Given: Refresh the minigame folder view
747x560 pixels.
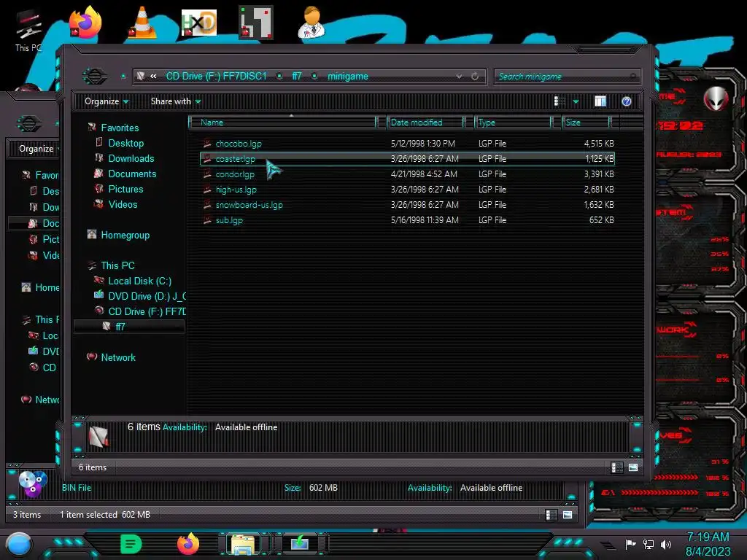Looking at the screenshot, I should pos(475,76).
